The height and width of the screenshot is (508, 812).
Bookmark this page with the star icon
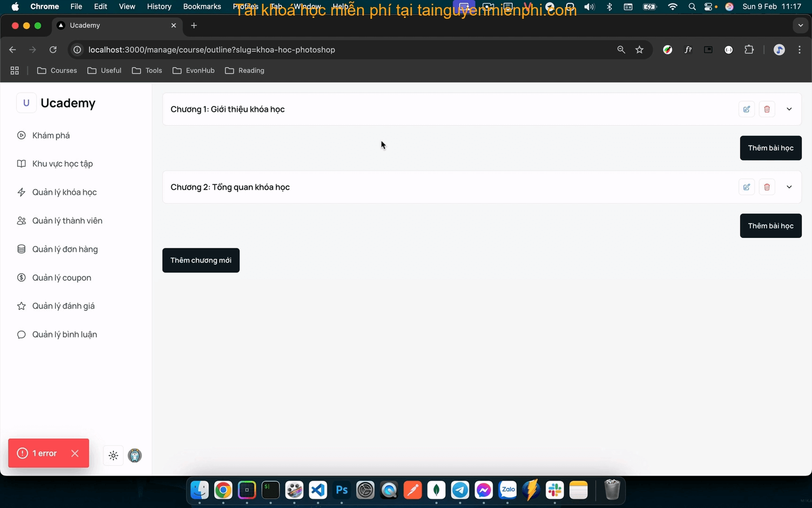[x=640, y=50]
